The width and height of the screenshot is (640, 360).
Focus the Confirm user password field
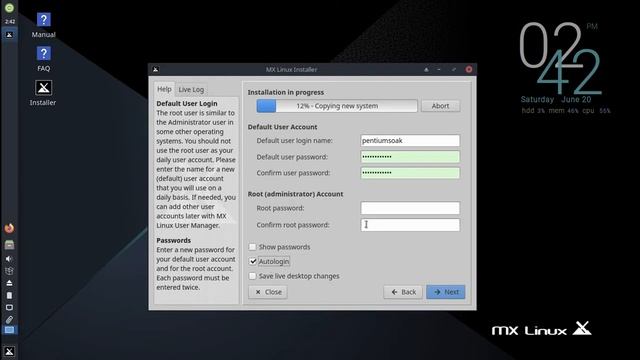(410, 173)
